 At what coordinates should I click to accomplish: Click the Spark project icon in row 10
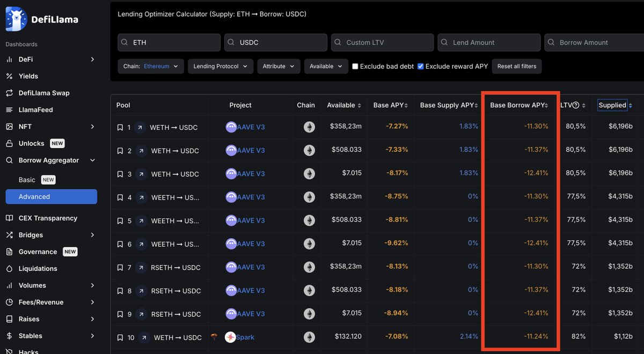230,337
